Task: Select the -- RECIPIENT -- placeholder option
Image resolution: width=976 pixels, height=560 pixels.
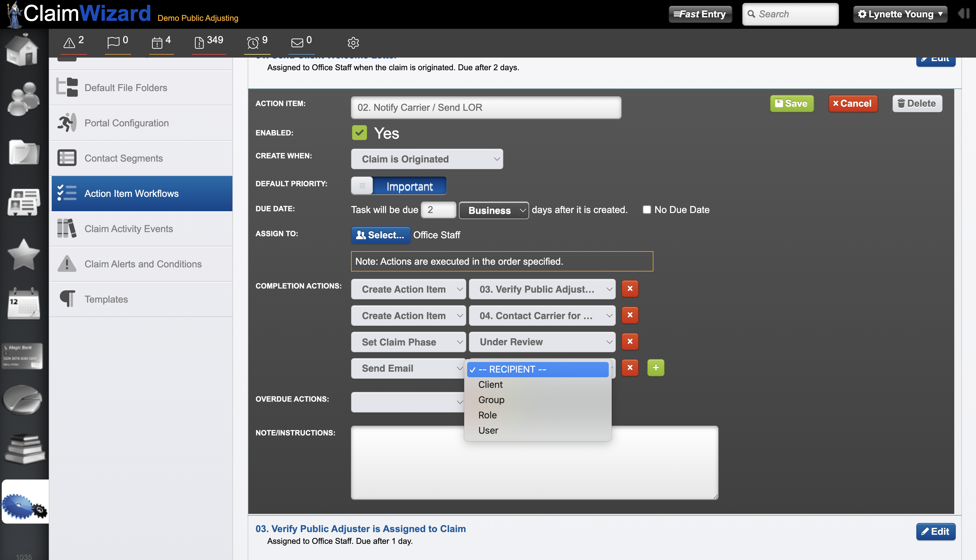Action: pyautogui.click(x=538, y=369)
